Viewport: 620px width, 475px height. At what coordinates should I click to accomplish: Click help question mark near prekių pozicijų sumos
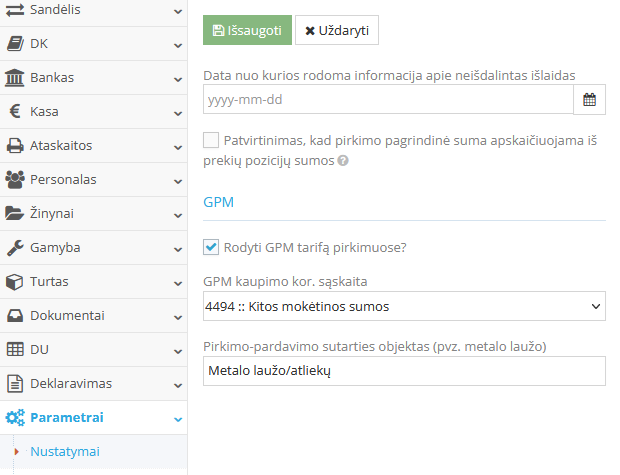click(x=343, y=161)
